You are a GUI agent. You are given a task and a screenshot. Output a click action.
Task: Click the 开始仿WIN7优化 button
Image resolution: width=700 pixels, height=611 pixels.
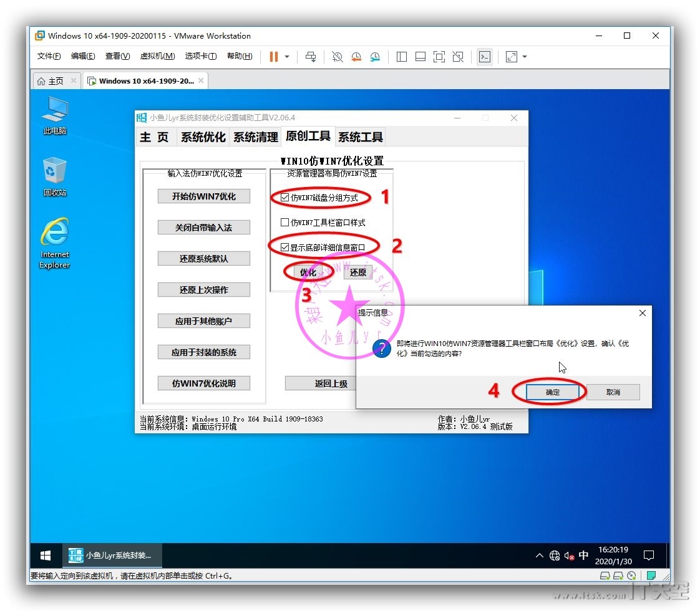pyautogui.click(x=203, y=196)
